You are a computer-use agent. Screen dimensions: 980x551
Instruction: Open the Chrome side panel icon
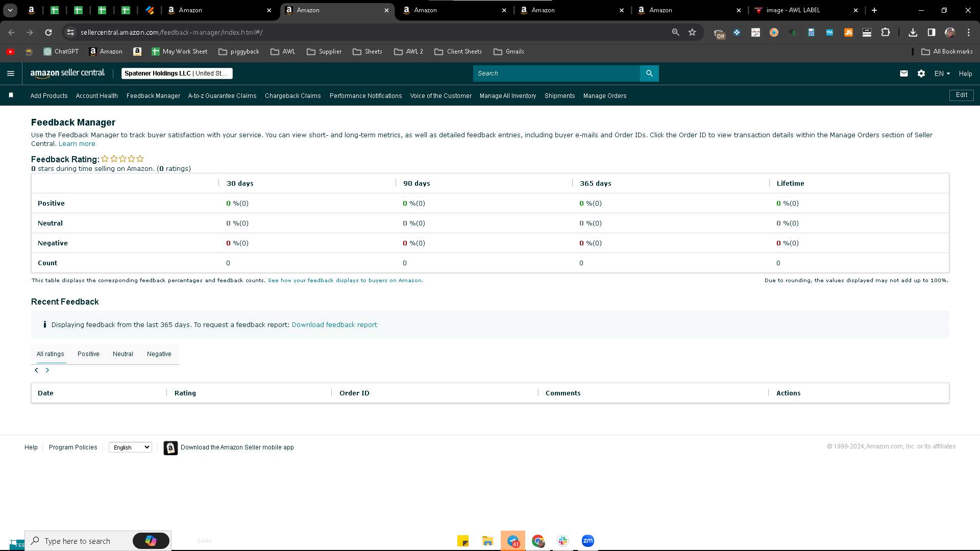[x=932, y=32]
